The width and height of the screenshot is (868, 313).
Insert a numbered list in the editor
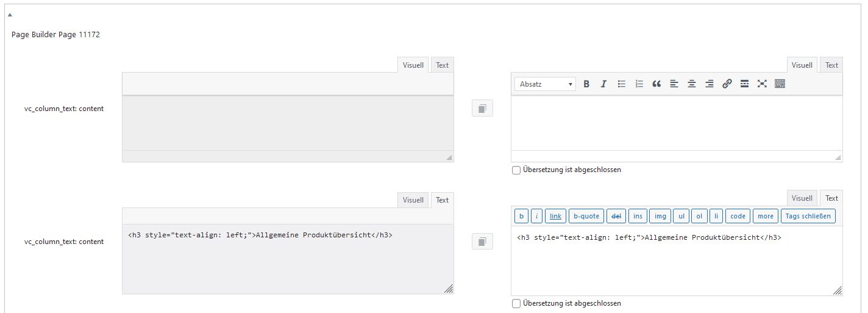pyautogui.click(x=639, y=84)
